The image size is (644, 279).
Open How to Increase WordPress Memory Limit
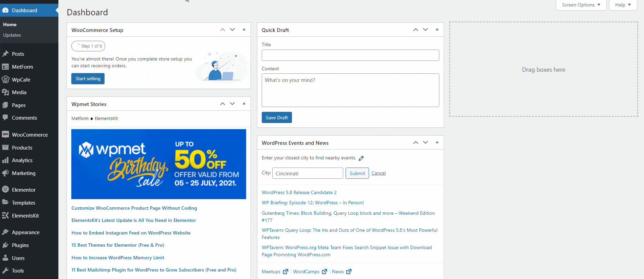coord(118,258)
